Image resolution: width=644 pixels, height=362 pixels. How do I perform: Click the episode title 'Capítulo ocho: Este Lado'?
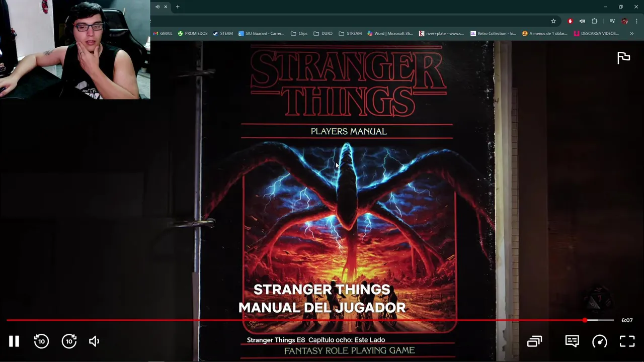coord(347,340)
